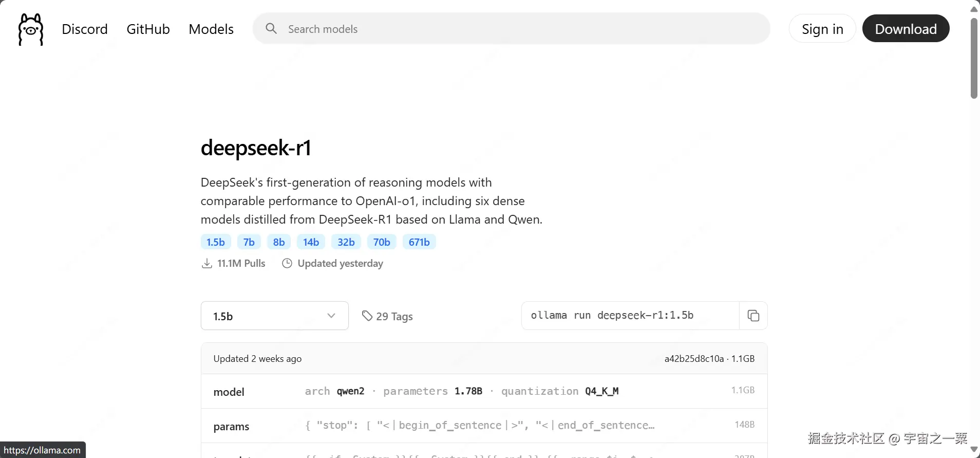980x458 pixels.
Task: Click the Download button
Action: point(906,29)
